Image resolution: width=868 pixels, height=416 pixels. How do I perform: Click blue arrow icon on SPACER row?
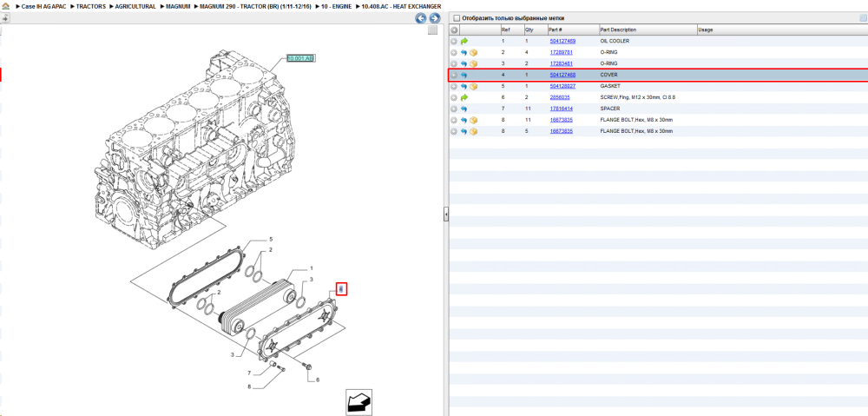coord(464,109)
